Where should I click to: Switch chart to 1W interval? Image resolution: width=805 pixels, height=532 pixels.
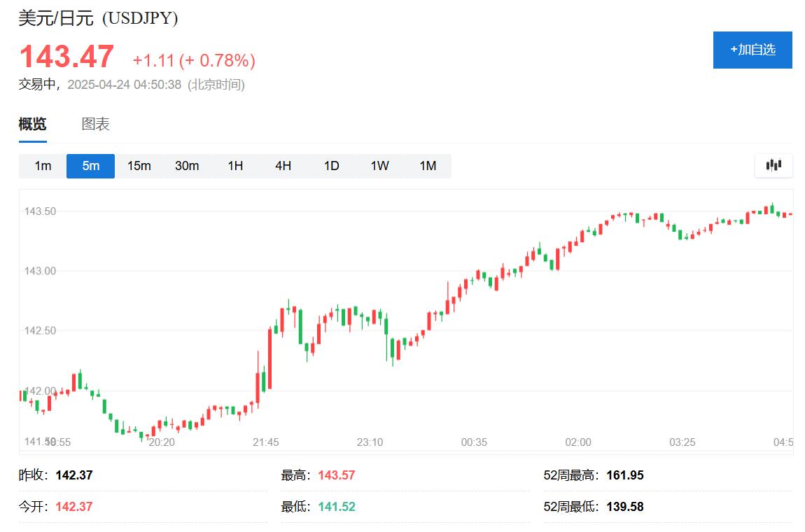379,166
